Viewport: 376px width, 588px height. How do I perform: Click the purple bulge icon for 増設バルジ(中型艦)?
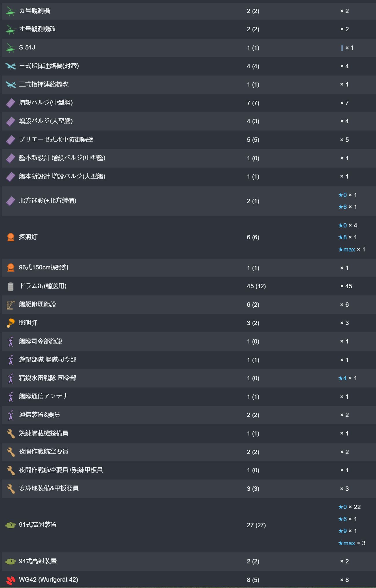(11, 103)
